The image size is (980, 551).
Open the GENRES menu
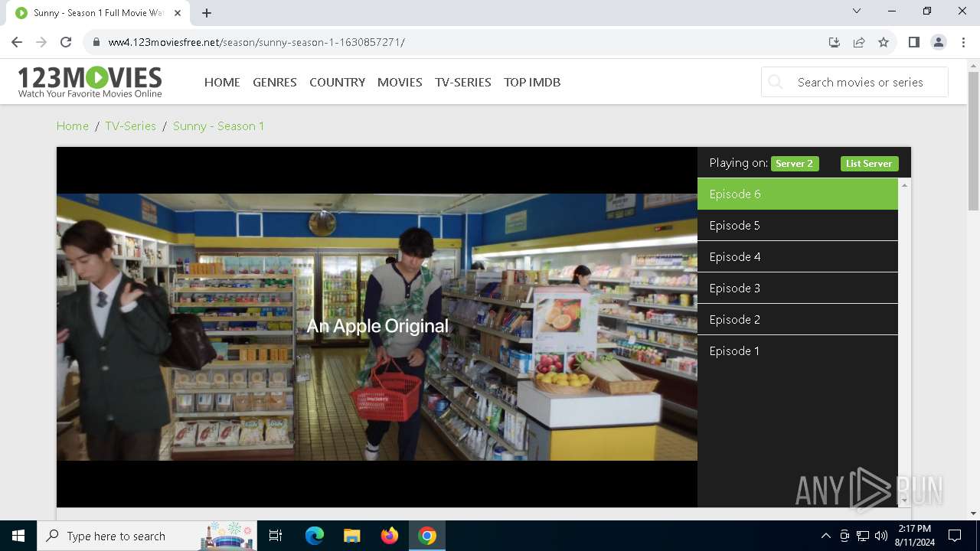(x=275, y=82)
